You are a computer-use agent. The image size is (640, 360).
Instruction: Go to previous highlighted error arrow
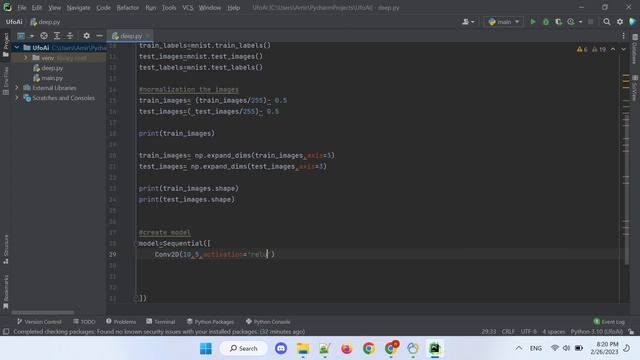point(613,49)
